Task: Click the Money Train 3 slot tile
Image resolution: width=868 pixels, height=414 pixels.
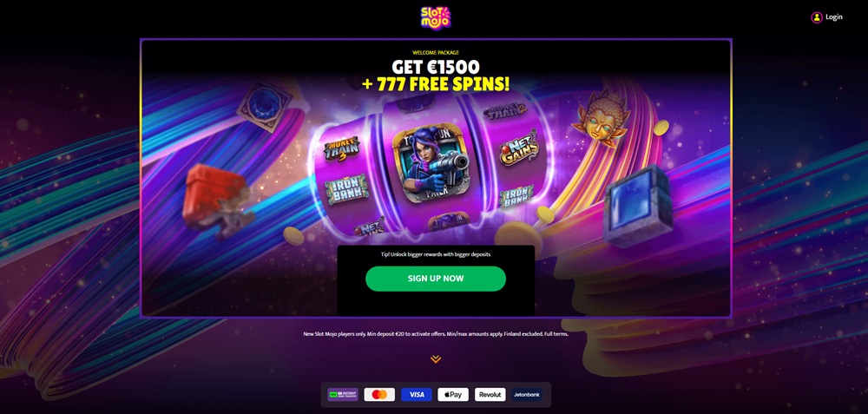Action: click(341, 148)
